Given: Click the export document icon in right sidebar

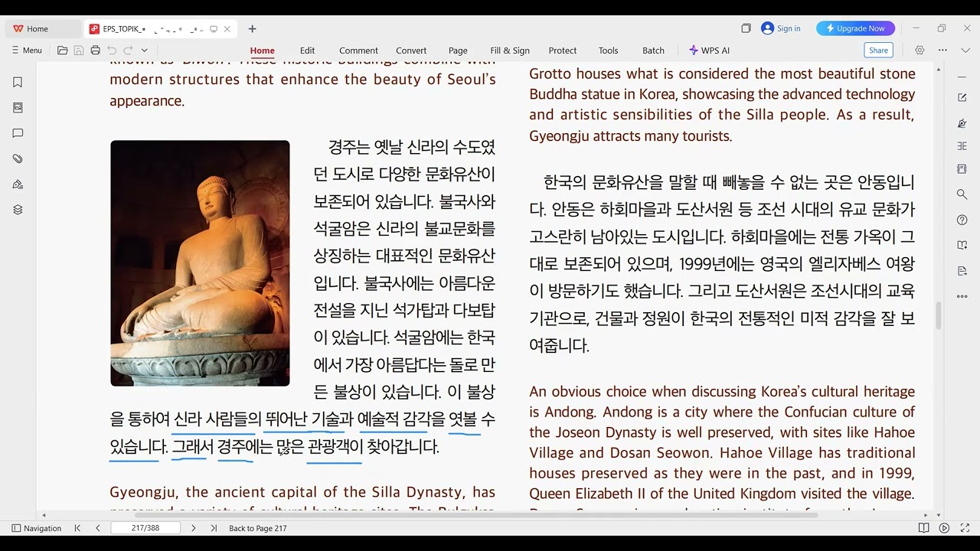Looking at the screenshot, I should (x=962, y=271).
